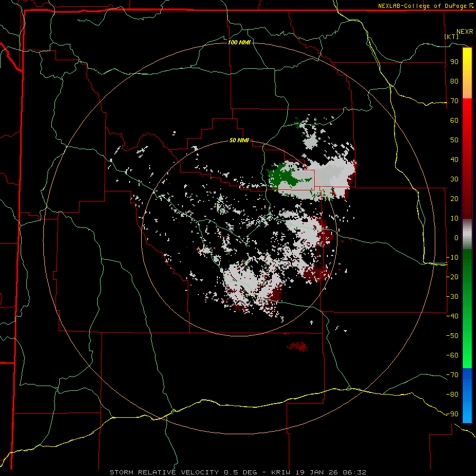476x476 pixels.
Task: Click the [KT] units label
Action: tap(452, 36)
